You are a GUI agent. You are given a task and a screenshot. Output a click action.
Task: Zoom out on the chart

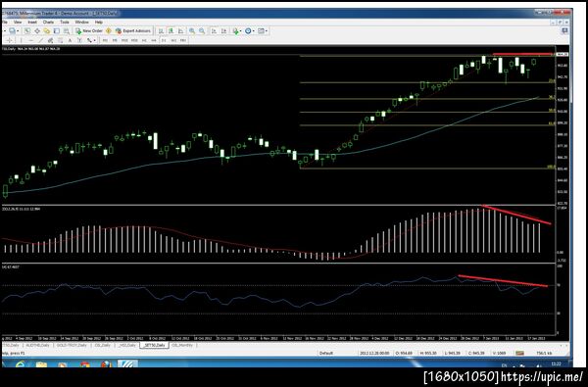point(202,31)
